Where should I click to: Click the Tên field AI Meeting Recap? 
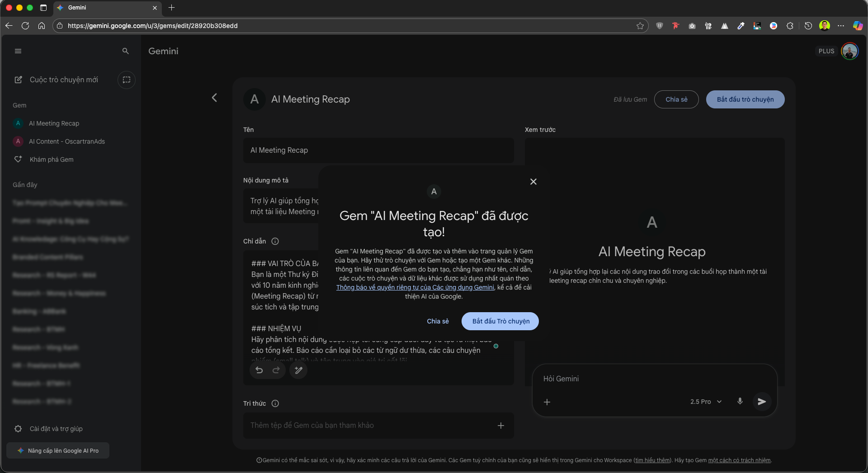tap(378, 150)
